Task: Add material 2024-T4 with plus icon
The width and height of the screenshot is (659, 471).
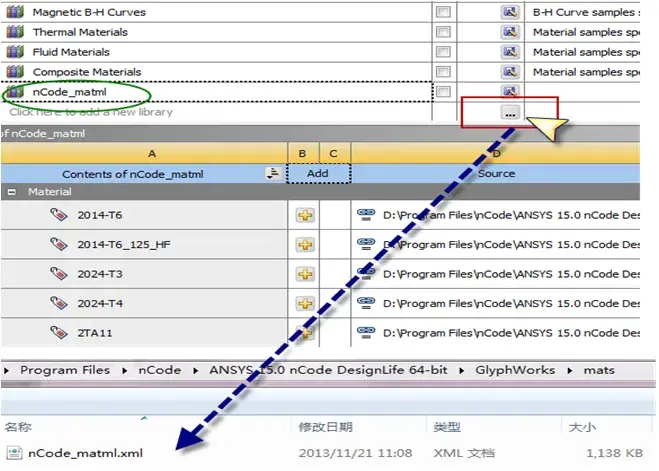Action: [x=305, y=303]
